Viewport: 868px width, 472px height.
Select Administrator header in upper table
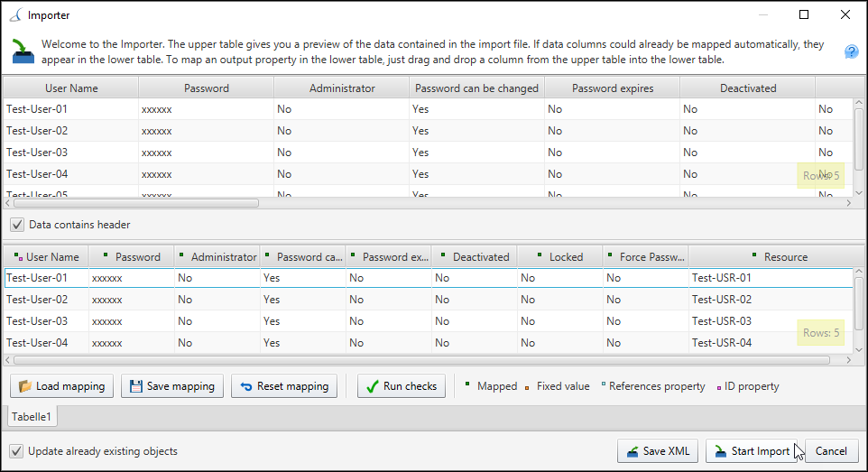click(x=342, y=88)
